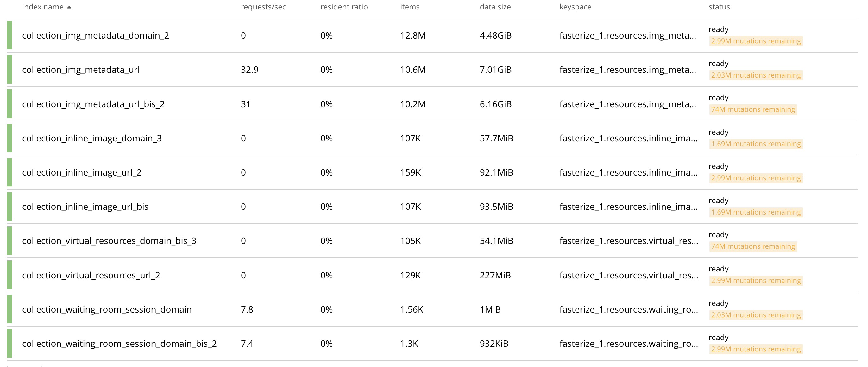The height and width of the screenshot is (367, 868).
Task: Click 2.03M mutations badge for waiting_room_session_domain
Action: [756, 315]
